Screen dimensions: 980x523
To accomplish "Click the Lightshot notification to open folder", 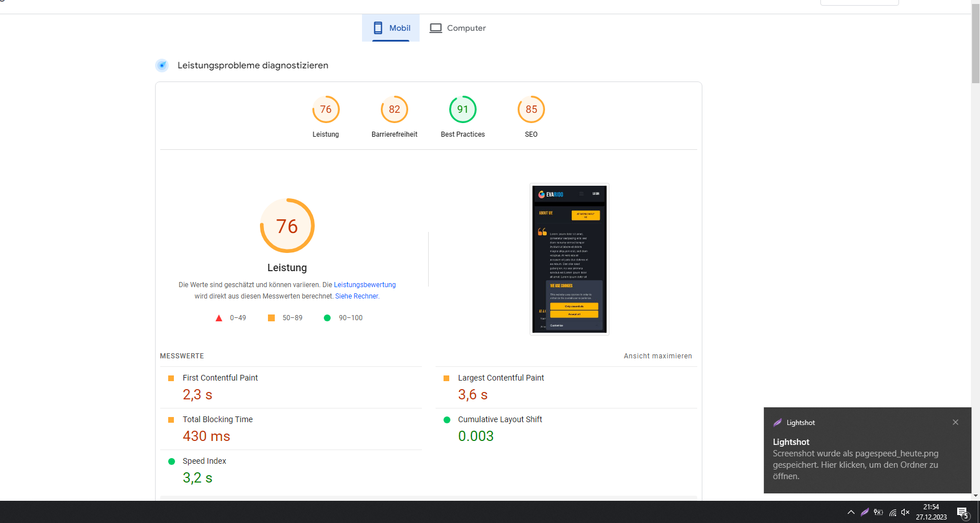I will 855,459.
